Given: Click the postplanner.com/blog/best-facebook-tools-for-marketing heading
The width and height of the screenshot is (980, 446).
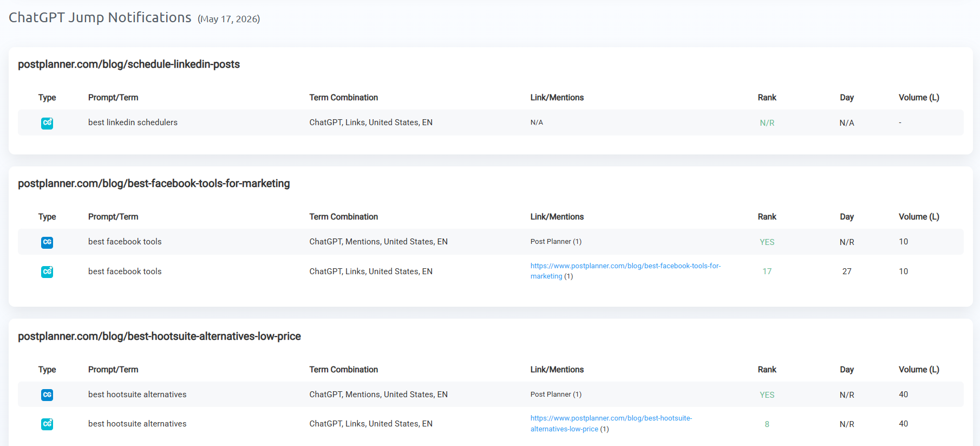Looking at the screenshot, I should tap(154, 183).
